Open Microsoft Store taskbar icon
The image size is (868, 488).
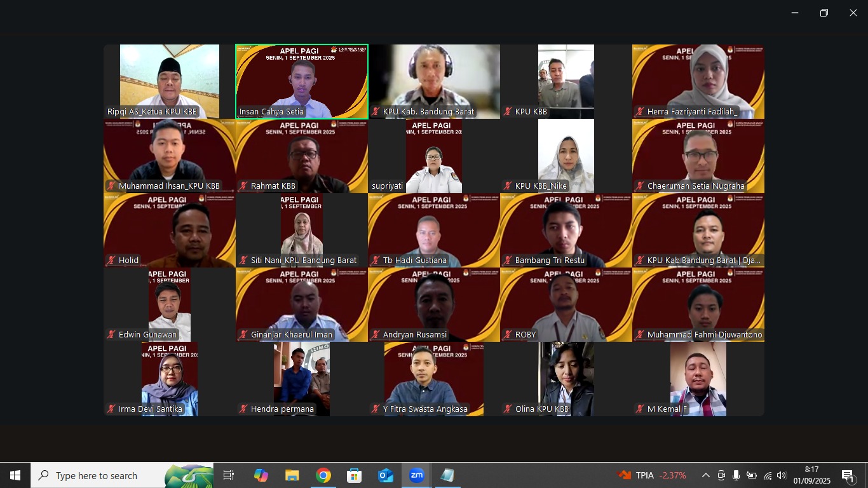coord(354,475)
